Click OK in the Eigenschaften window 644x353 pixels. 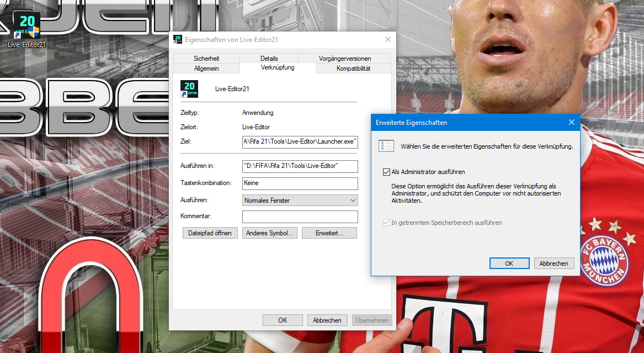click(x=283, y=320)
